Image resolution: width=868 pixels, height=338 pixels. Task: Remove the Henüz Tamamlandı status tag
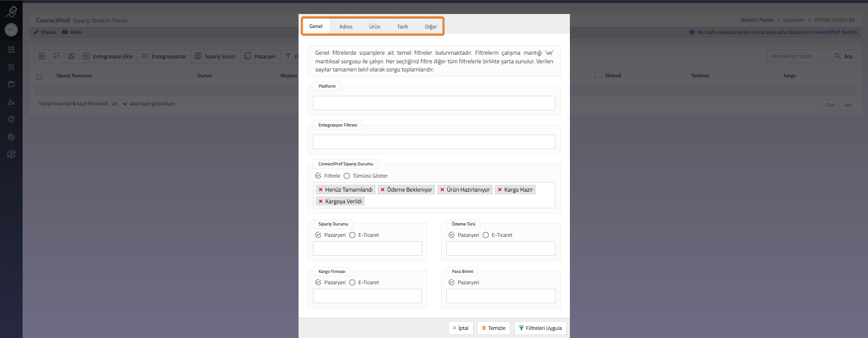coord(321,190)
